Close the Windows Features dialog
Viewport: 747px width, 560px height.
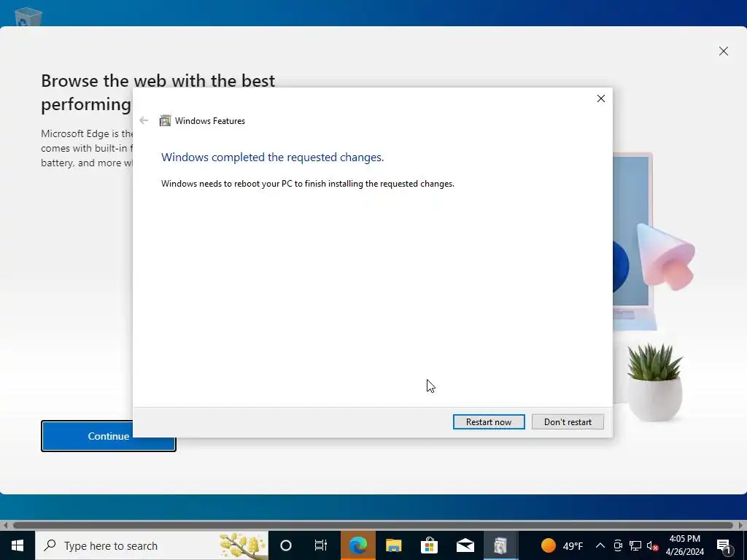[x=601, y=98]
